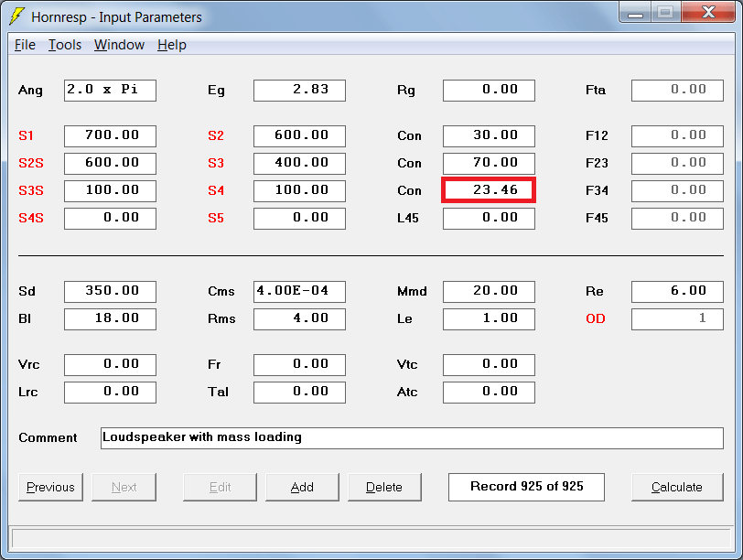The image size is (743, 560).
Task: Click the S3S input field
Action: pos(110,191)
